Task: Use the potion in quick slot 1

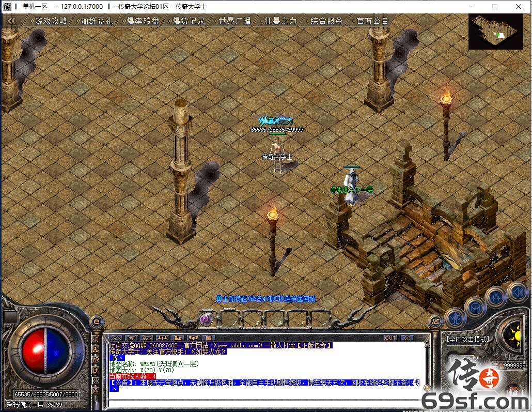Action: 206,319
